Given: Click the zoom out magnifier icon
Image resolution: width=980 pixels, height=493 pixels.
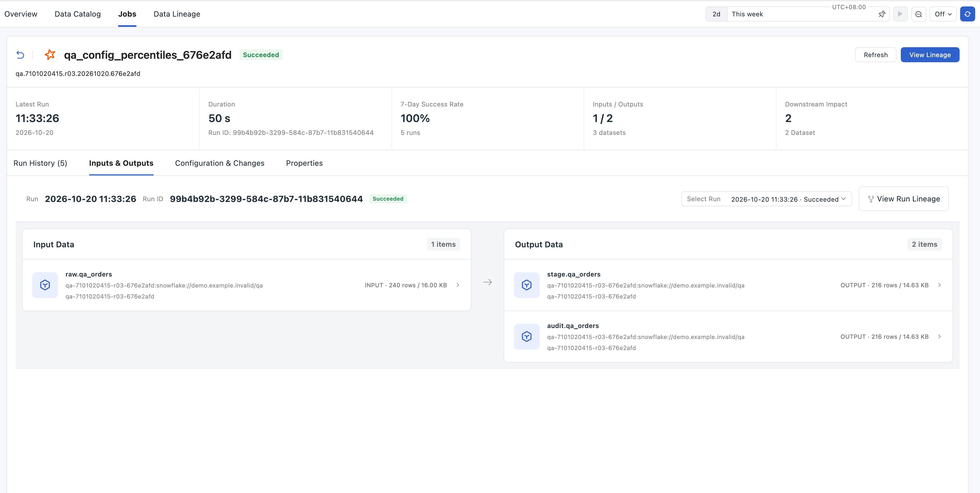Looking at the screenshot, I should click(918, 14).
